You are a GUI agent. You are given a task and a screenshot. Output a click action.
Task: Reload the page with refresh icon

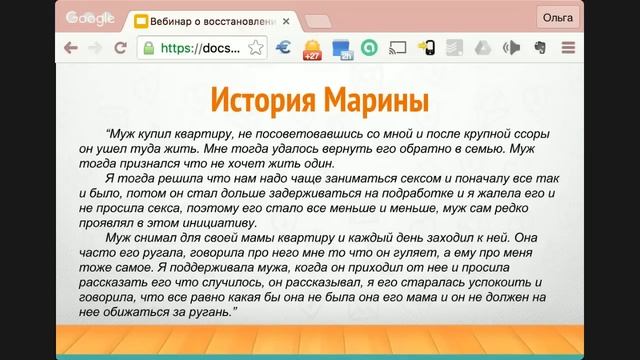[120, 48]
